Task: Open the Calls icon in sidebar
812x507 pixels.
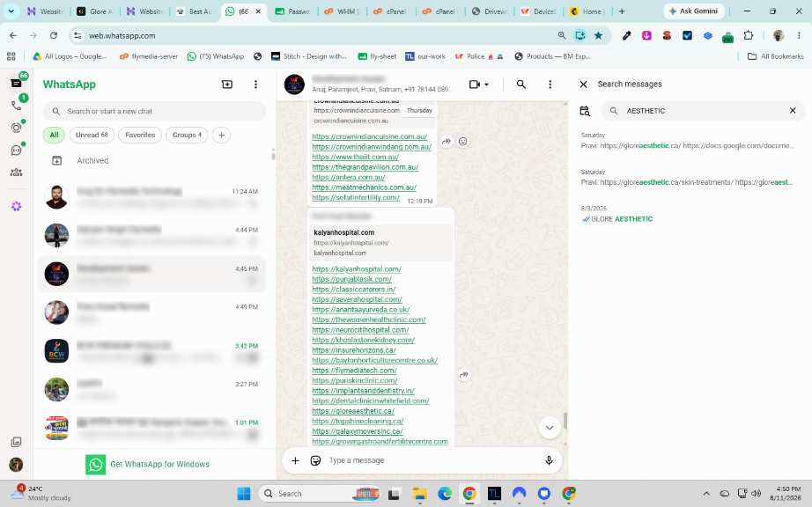Action: 16,106
